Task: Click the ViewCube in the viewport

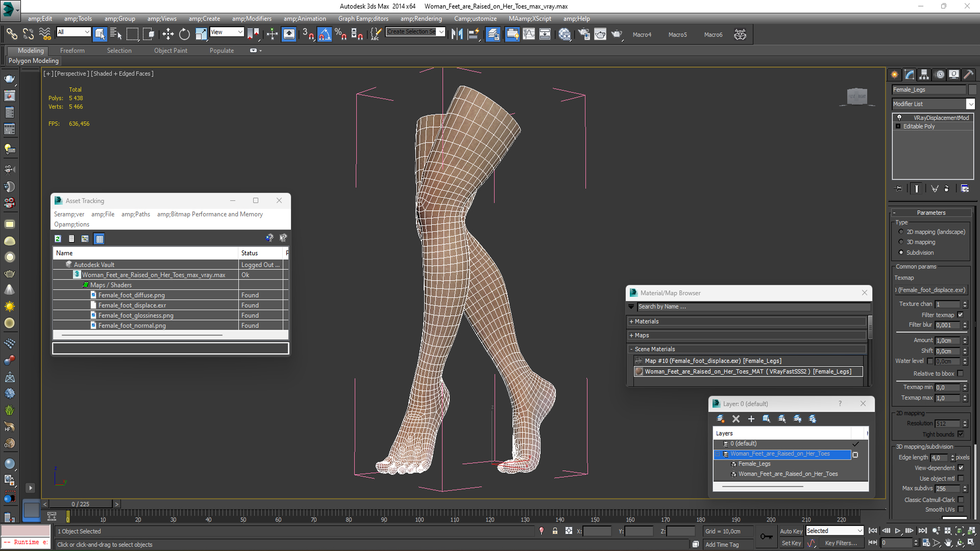Action: coord(857,96)
